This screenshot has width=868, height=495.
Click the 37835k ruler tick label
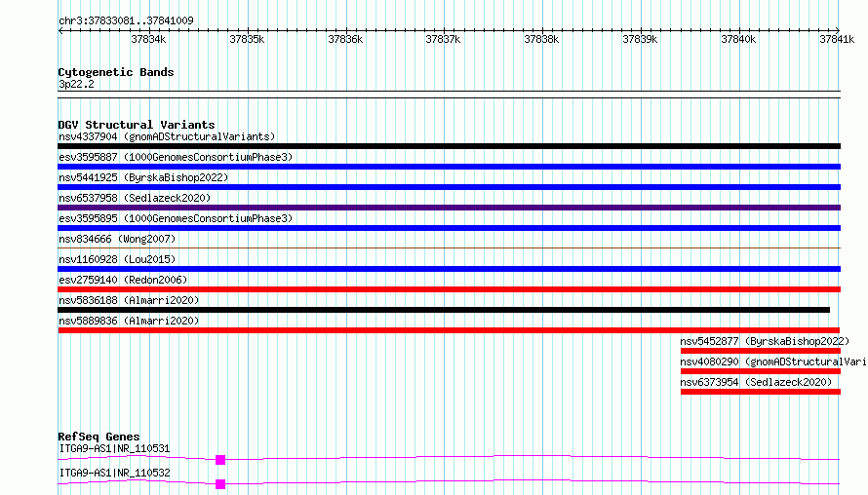click(247, 39)
